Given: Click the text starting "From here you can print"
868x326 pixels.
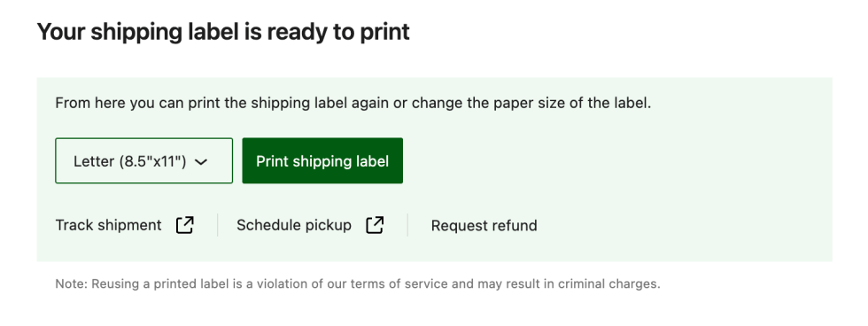Looking at the screenshot, I should [353, 104].
